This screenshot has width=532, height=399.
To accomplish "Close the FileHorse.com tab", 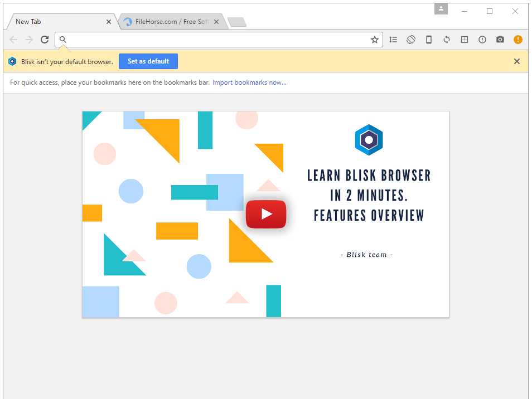I will pos(216,22).
